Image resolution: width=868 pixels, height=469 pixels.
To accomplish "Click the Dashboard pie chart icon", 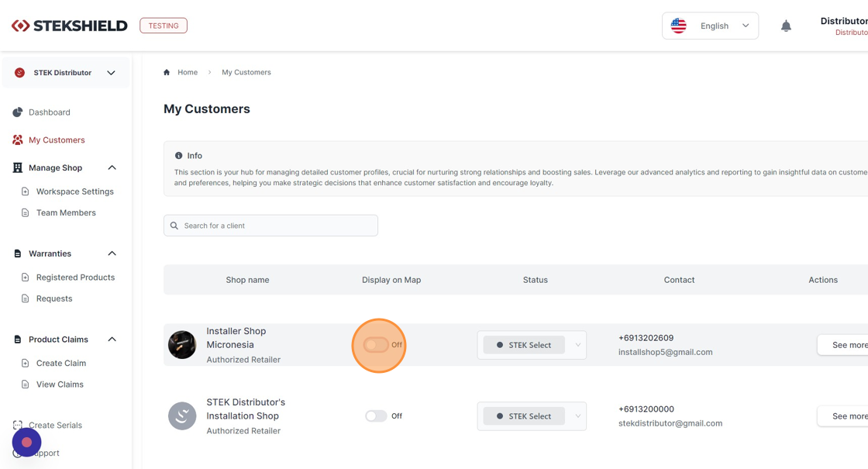I will (18, 112).
